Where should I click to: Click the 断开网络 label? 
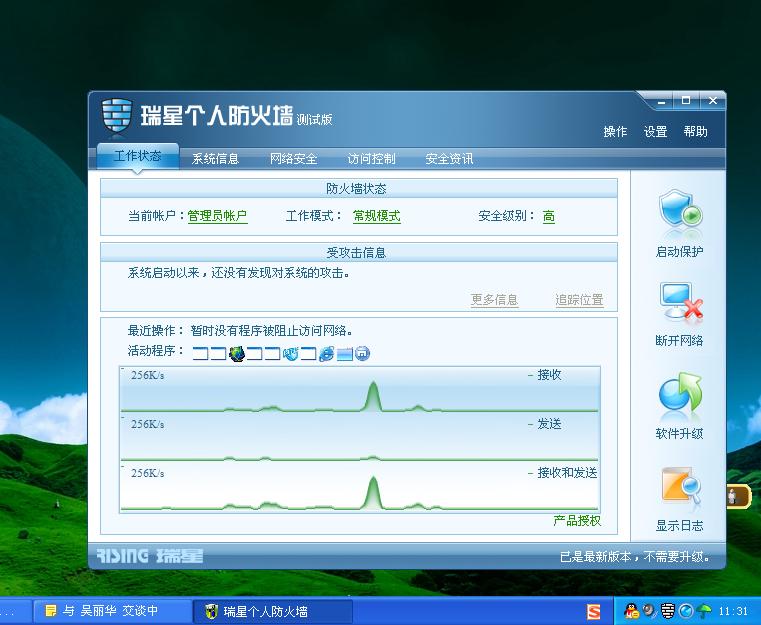[679, 341]
